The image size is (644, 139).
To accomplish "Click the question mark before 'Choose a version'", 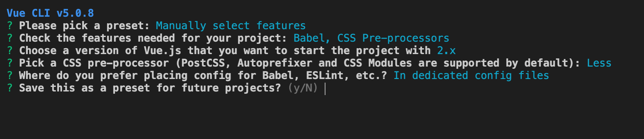I will (10, 50).
